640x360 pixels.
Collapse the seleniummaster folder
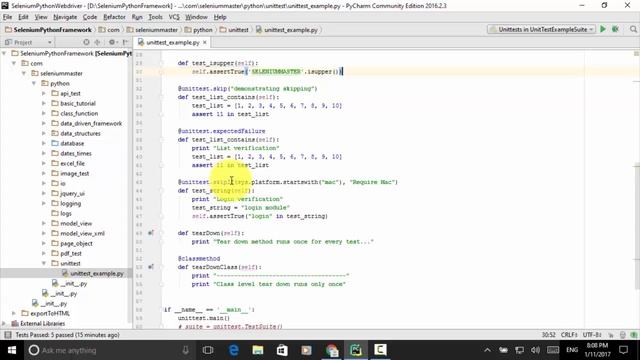(x=24, y=73)
